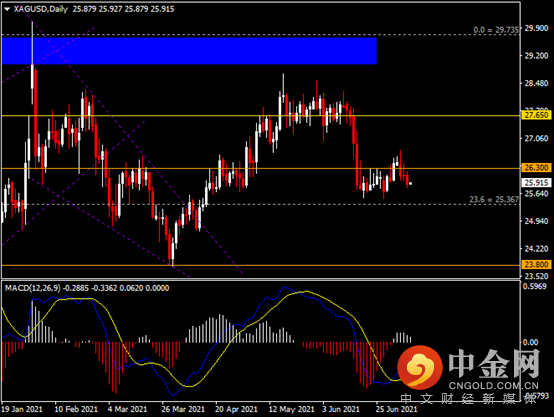Select the XAGUSD,Daily chart title
Image resolution: width=554 pixels, height=417 pixels.
pos(41,9)
